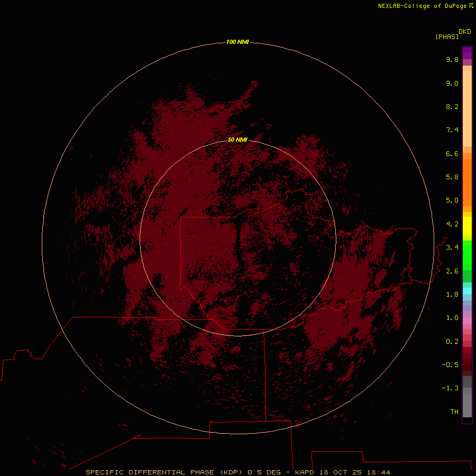The height and width of the screenshot is (476, 476).
Task: Click the KAPD radar station identifier
Action: pyautogui.click(x=305, y=472)
